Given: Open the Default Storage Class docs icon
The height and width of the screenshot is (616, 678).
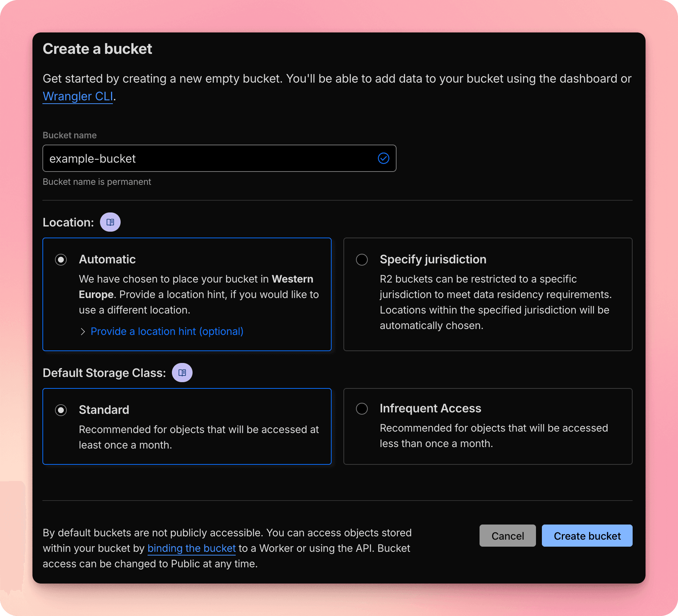Looking at the screenshot, I should point(182,373).
